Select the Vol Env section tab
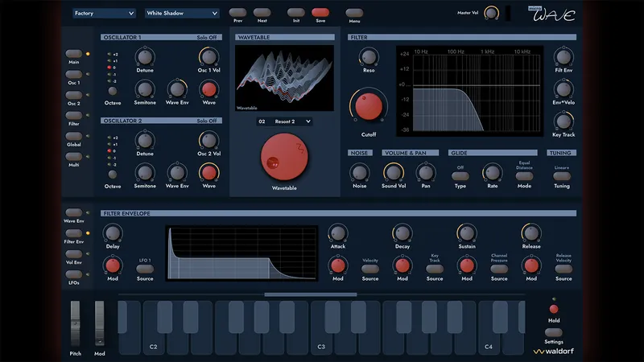The width and height of the screenshot is (644, 362). (x=73, y=253)
